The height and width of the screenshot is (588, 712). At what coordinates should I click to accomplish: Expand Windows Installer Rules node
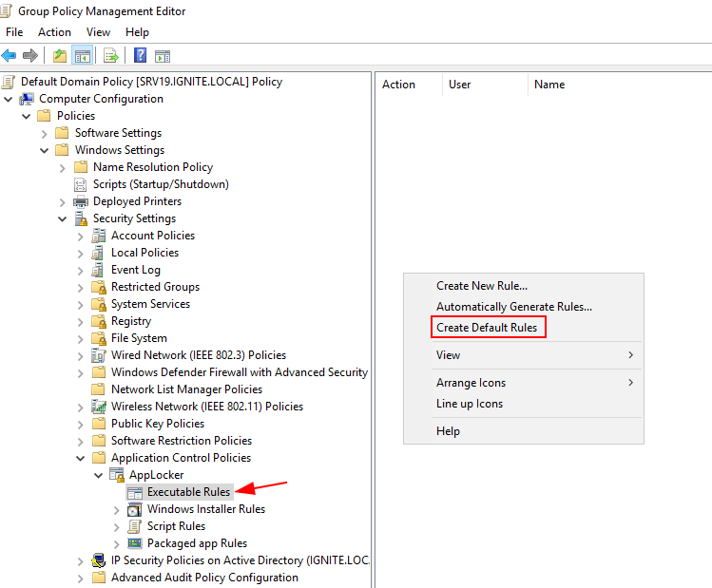click(x=117, y=510)
